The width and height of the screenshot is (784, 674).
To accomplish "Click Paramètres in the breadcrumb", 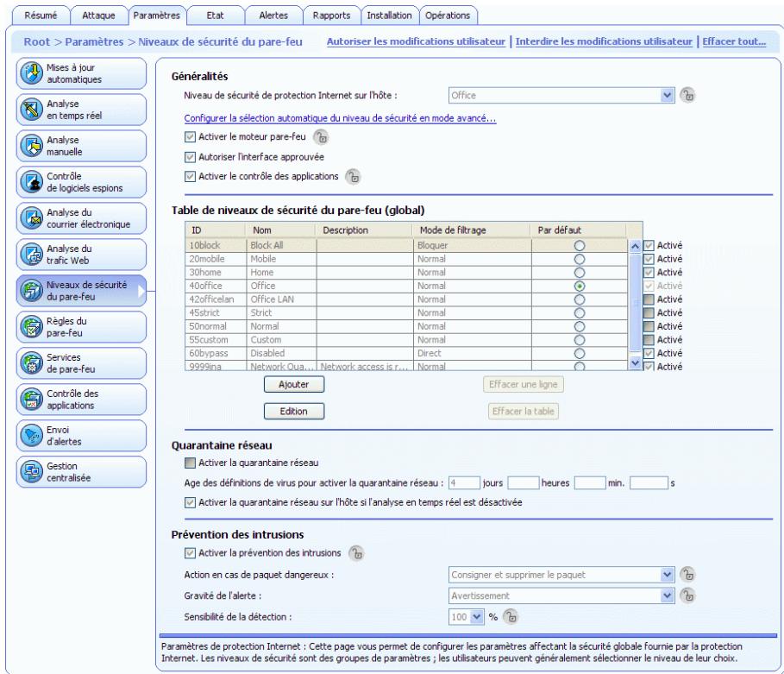I will pos(94,42).
